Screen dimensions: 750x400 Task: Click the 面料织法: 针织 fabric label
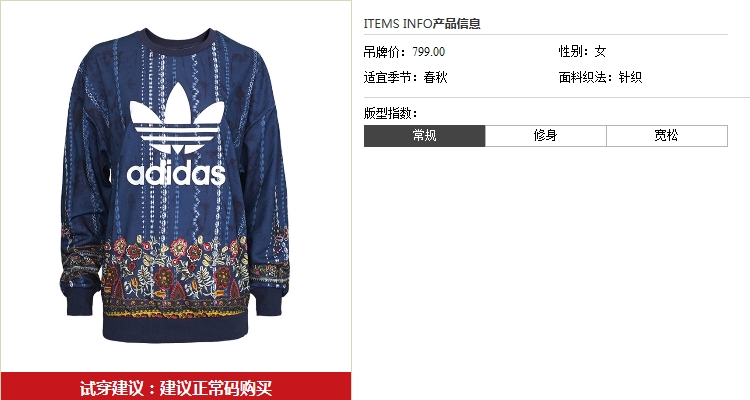(x=600, y=78)
